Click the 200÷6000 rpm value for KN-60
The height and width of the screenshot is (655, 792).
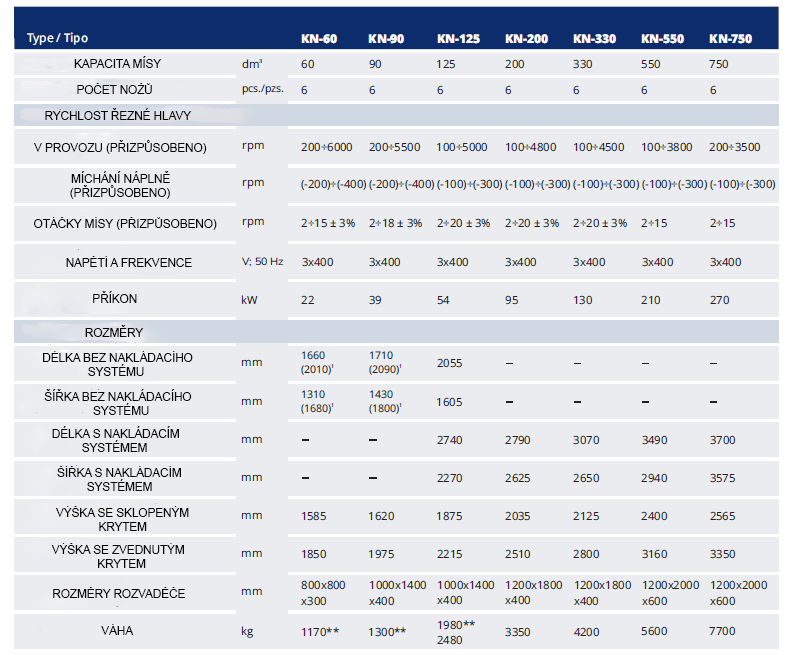coord(326,147)
